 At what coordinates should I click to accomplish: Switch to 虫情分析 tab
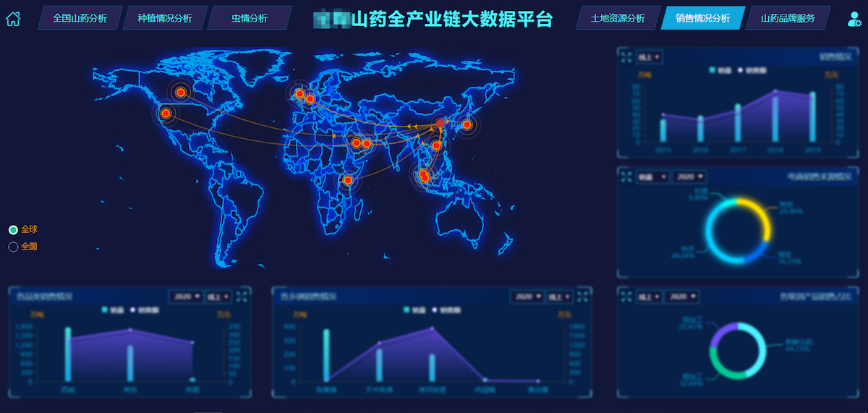(x=250, y=19)
